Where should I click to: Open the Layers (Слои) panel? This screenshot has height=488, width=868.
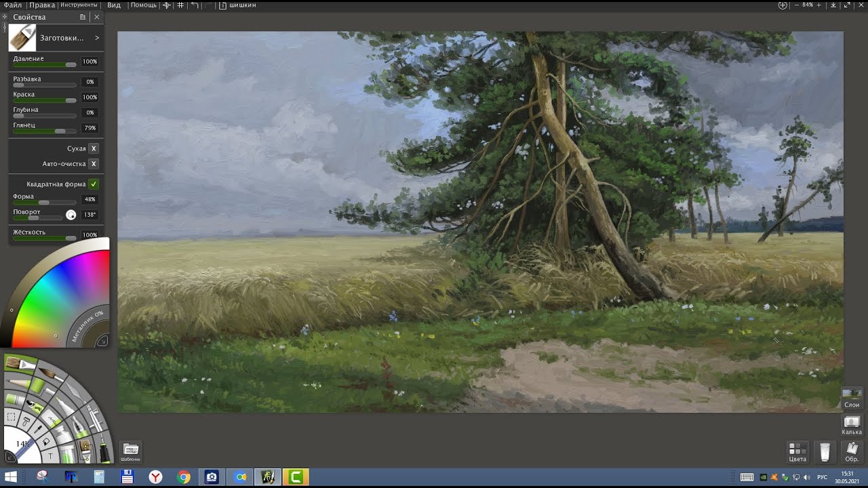[852, 398]
